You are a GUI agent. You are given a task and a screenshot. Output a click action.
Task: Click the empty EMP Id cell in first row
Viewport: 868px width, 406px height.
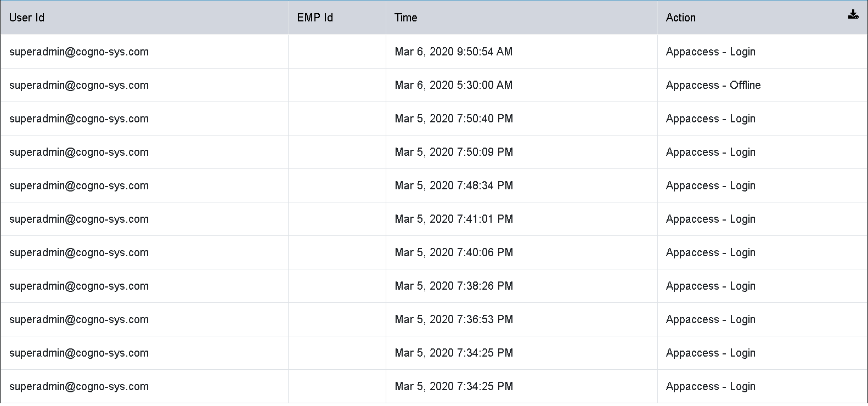pos(337,52)
